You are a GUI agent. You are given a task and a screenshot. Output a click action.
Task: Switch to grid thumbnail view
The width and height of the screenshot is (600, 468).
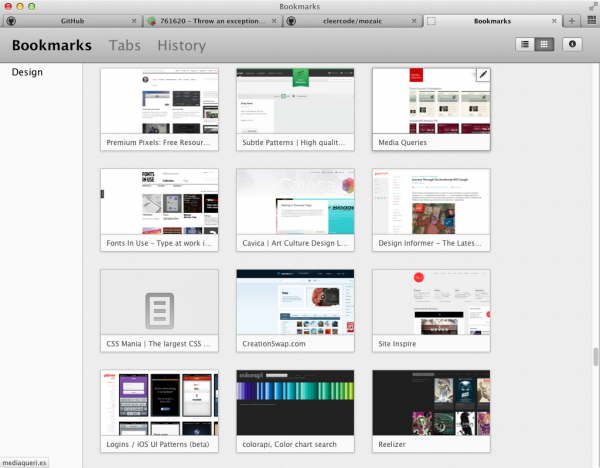tap(544, 44)
